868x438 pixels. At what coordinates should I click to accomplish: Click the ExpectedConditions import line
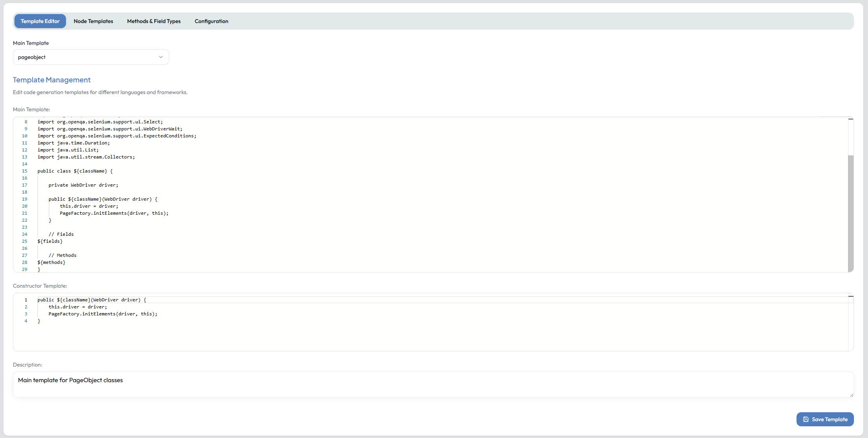point(117,136)
